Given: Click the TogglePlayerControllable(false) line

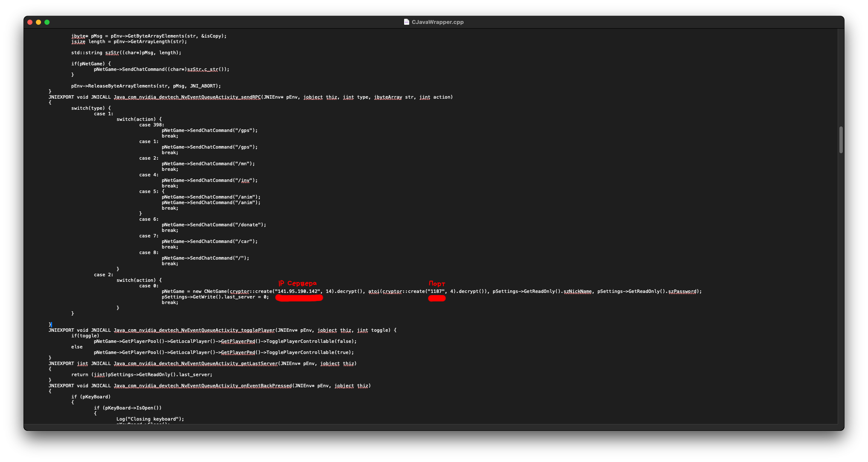Looking at the screenshot, I should [225, 341].
